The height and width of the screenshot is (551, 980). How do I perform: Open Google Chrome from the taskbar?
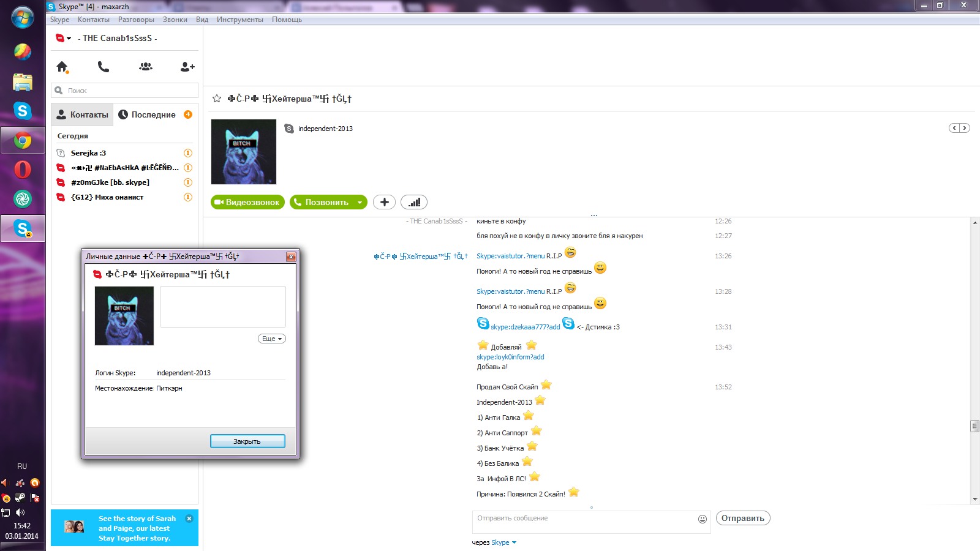[23, 141]
